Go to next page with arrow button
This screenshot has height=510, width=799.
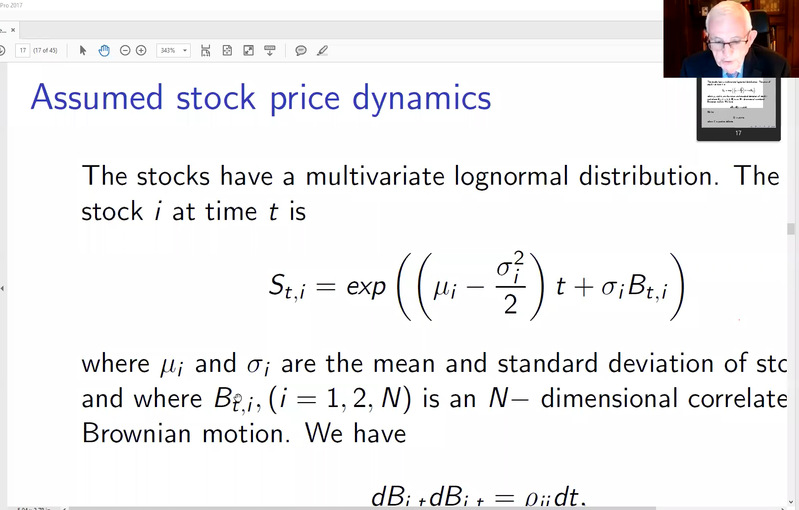click(x=2, y=50)
